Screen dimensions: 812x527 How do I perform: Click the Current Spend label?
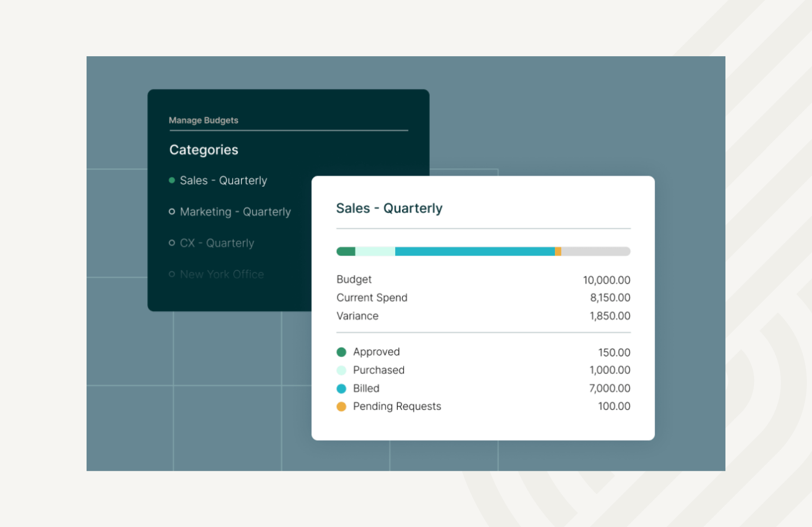coord(372,298)
